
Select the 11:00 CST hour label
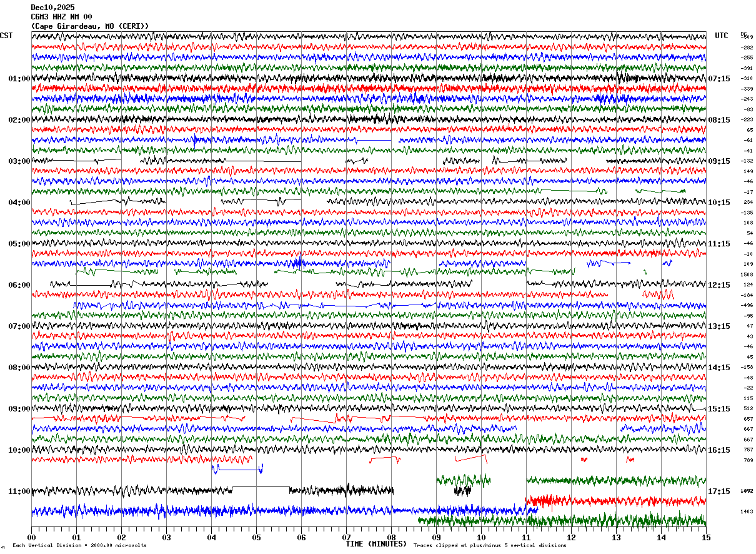tap(19, 491)
